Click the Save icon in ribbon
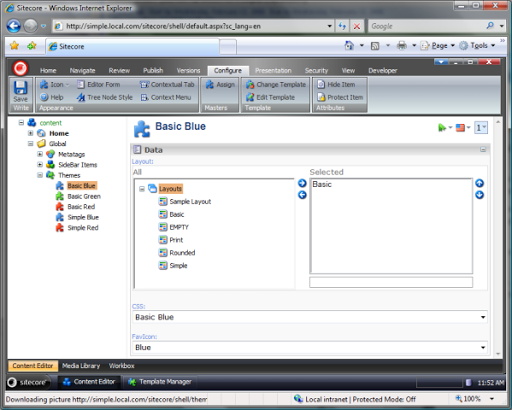This screenshot has height=410, width=512. 20,88
